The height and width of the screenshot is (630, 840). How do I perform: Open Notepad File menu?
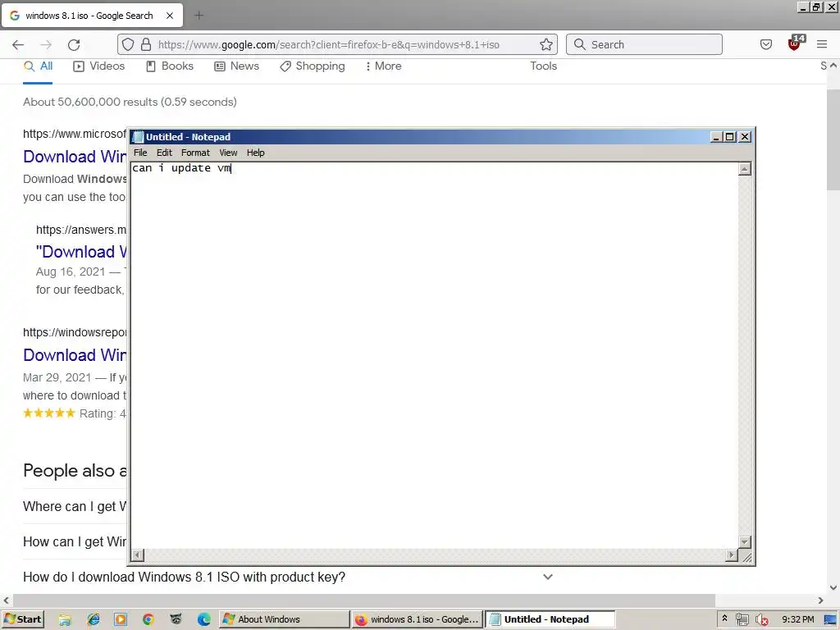coord(140,153)
